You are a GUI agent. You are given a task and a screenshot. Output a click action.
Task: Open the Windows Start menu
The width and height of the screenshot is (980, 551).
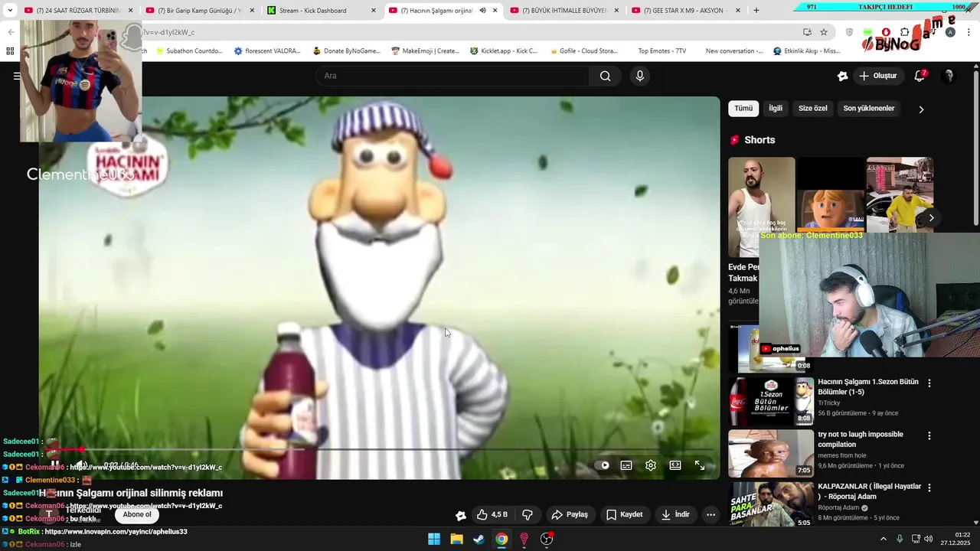[434, 539]
